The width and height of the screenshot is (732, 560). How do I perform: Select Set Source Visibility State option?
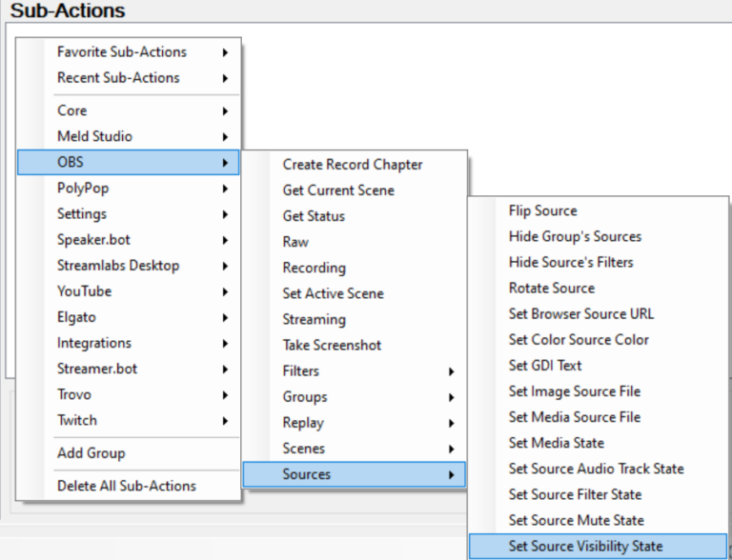pos(585,547)
